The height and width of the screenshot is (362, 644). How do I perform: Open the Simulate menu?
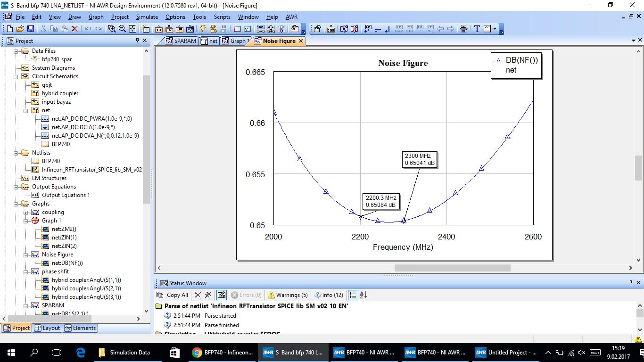pos(147,16)
